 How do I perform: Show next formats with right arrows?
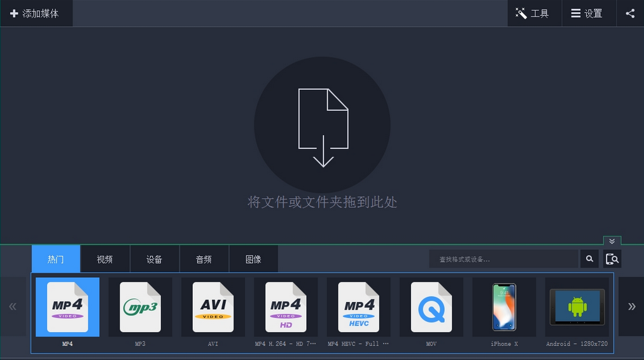coord(631,306)
